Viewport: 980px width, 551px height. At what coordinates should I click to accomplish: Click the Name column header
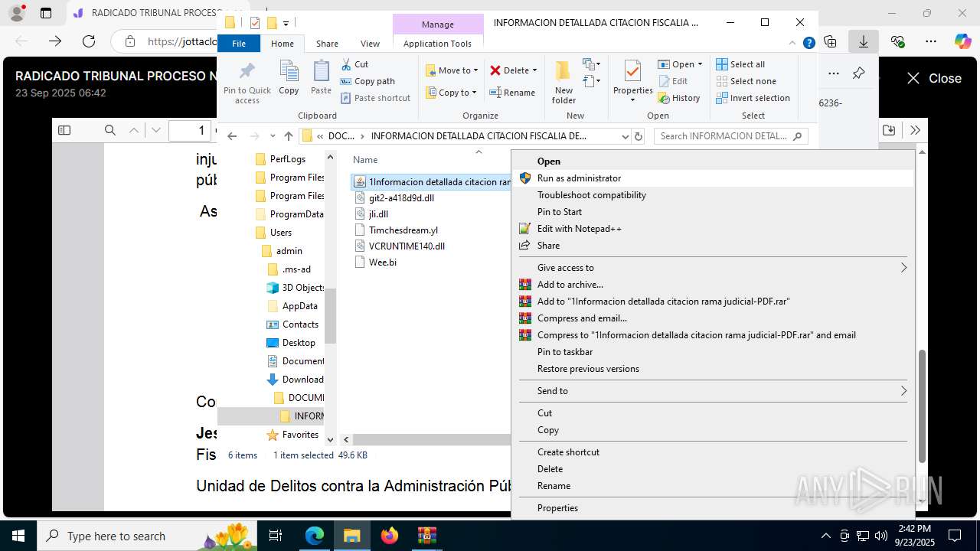pyautogui.click(x=365, y=160)
